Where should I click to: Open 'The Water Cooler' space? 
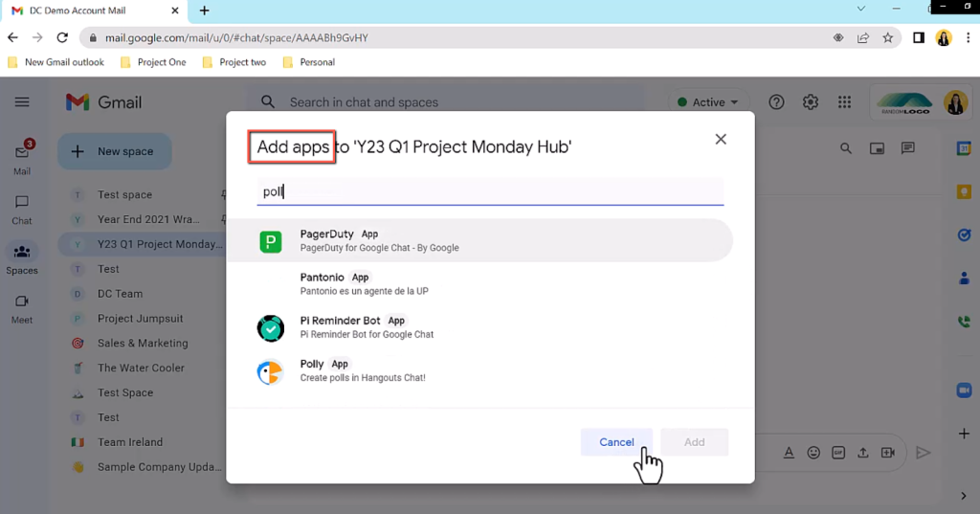pos(141,368)
